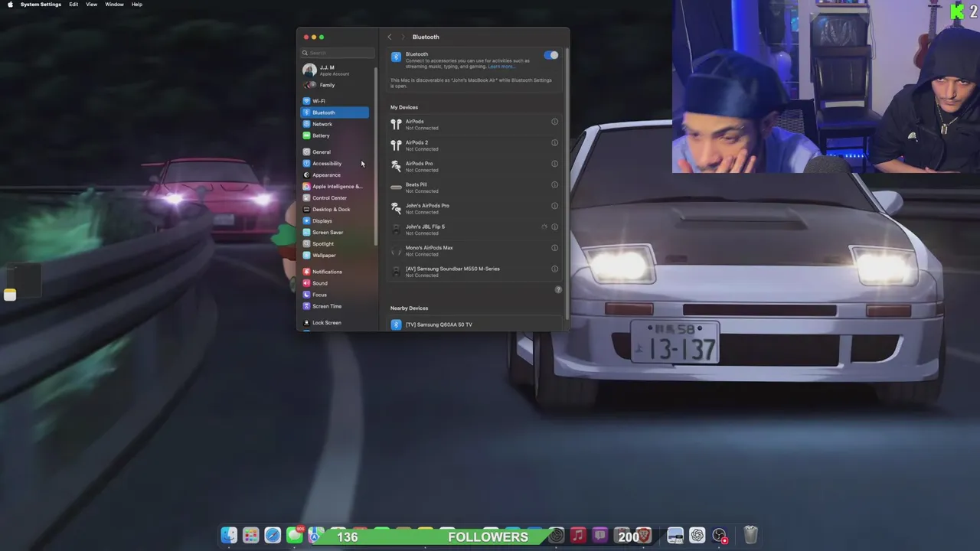This screenshot has height=551, width=980.
Task: Open the Window menu
Action: 114,5
